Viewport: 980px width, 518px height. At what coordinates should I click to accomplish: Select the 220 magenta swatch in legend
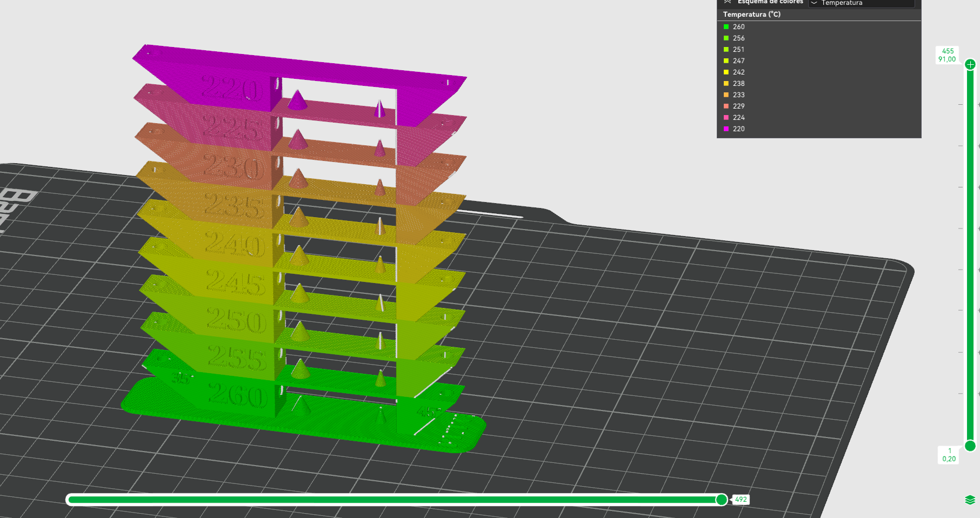coord(726,129)
